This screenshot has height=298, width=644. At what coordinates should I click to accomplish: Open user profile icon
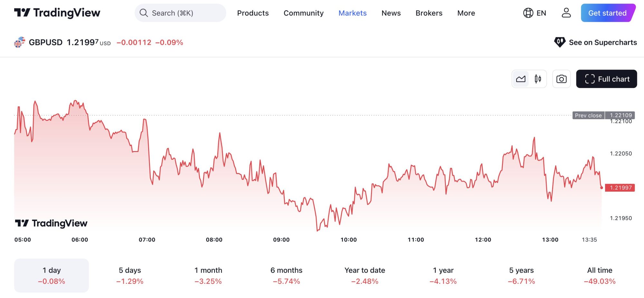pos(566,13)
